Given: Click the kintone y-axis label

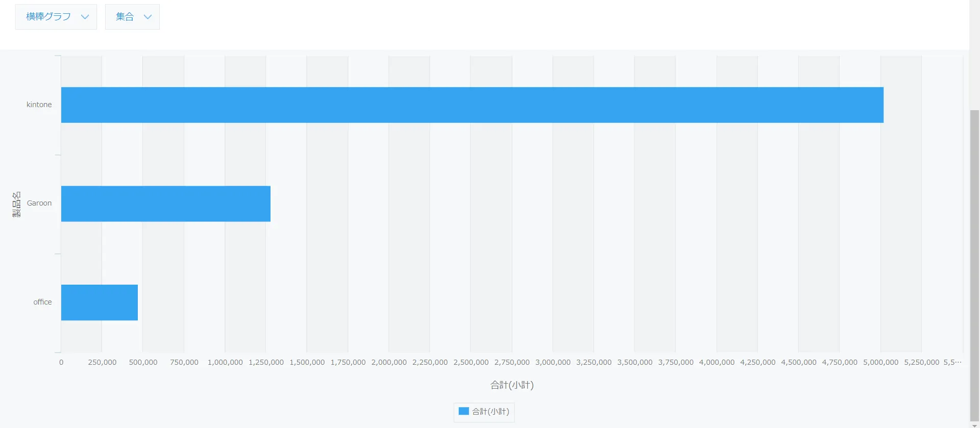Looking at the screenshot, I should [39, 105].
